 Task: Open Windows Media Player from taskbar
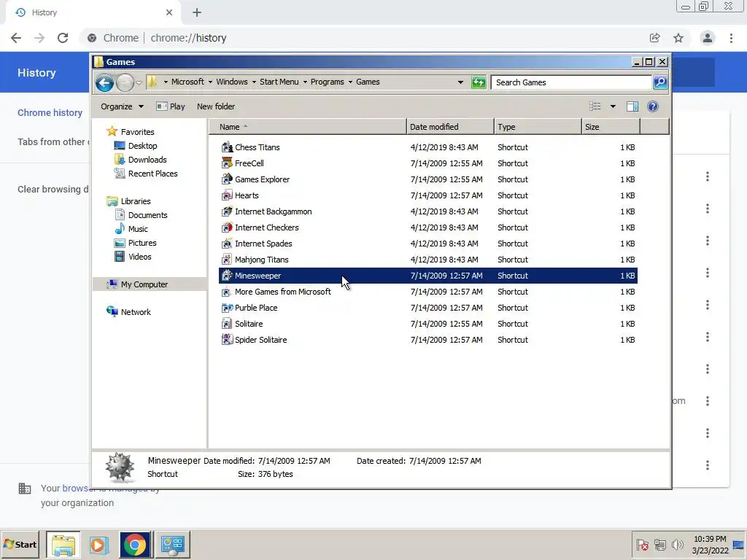click(99, 544)
